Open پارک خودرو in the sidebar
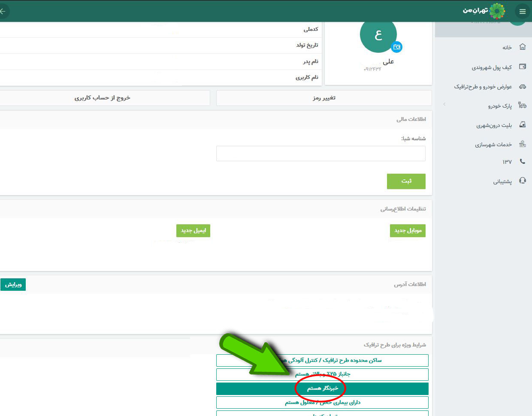 499,106
